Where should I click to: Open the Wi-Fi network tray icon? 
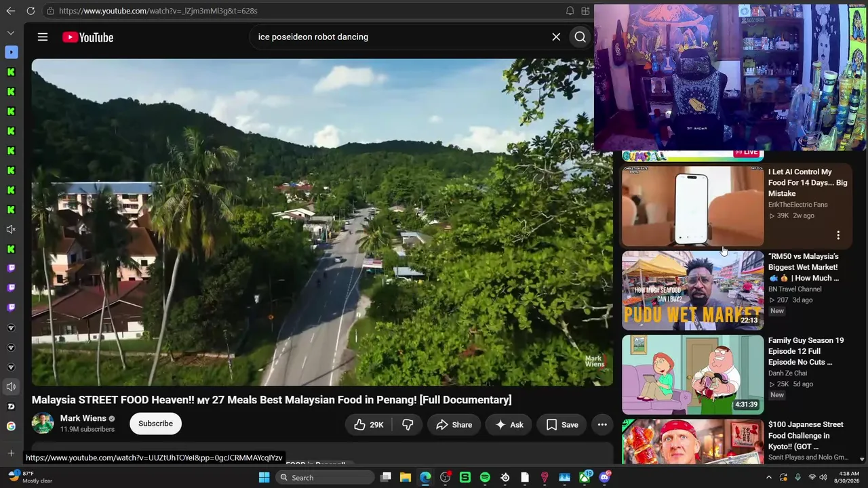pos(812,478)
